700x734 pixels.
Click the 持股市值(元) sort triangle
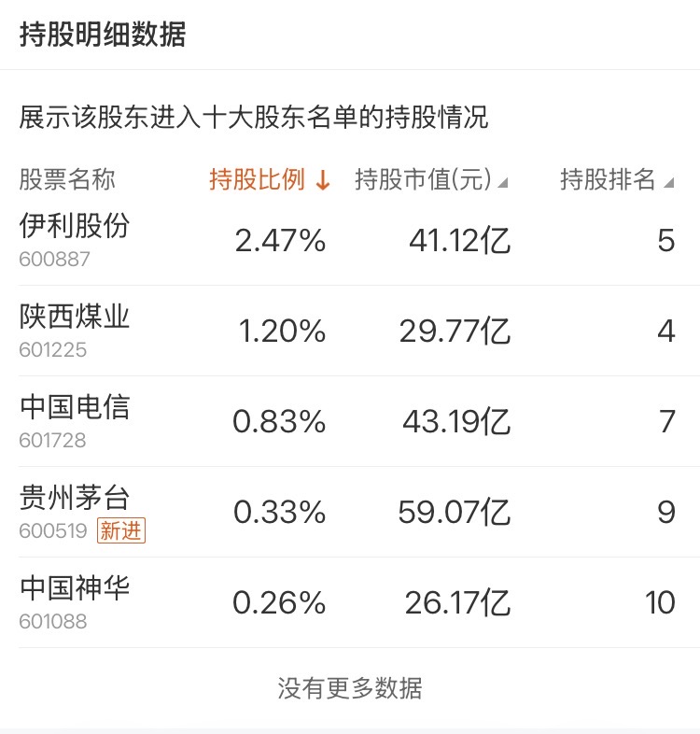(502, 182)
